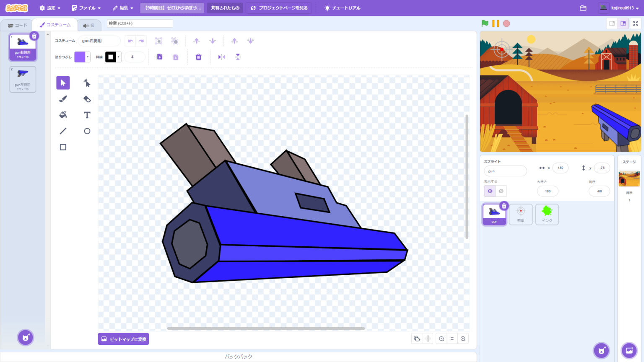
Task: Select the gun左側用 costume thumbnail
Action: (23, 79)
